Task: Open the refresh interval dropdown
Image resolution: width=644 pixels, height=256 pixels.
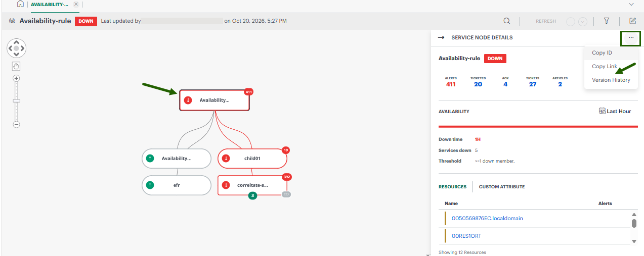Action: coord(583,21)
